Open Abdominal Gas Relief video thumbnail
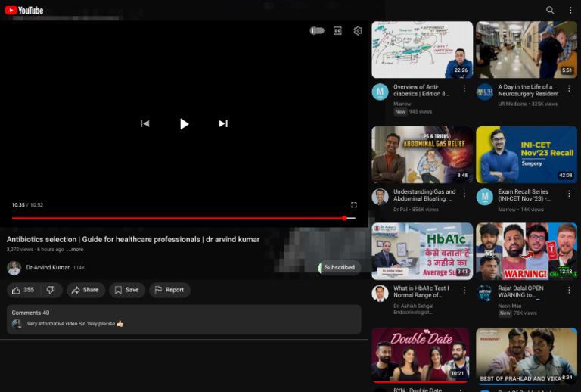Screen dimensions: 581x392 click(x=422, y=154)
